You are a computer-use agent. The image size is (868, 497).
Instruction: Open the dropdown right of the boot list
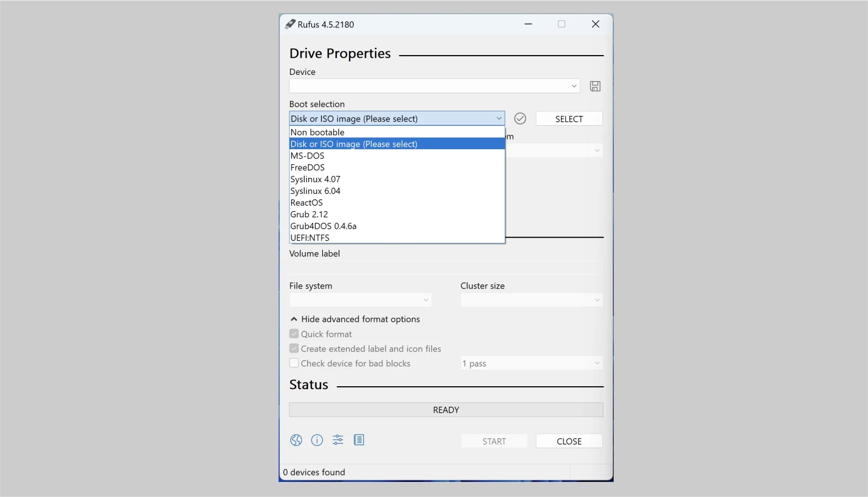point(555,151)
